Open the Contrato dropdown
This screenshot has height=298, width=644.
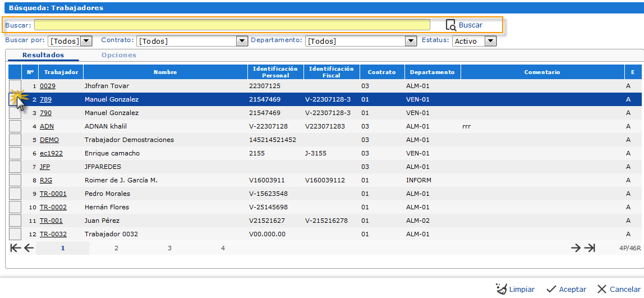242,41
